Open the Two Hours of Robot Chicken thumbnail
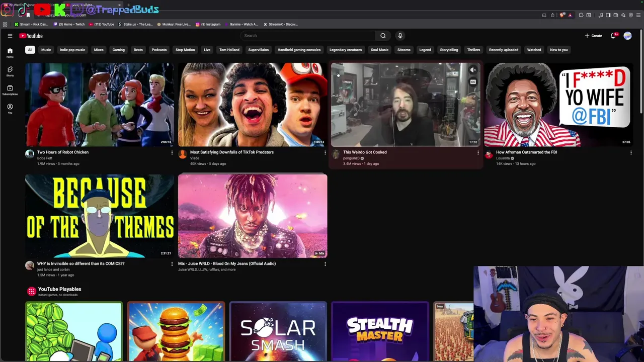Screen dimensions: 644x362 100,105
